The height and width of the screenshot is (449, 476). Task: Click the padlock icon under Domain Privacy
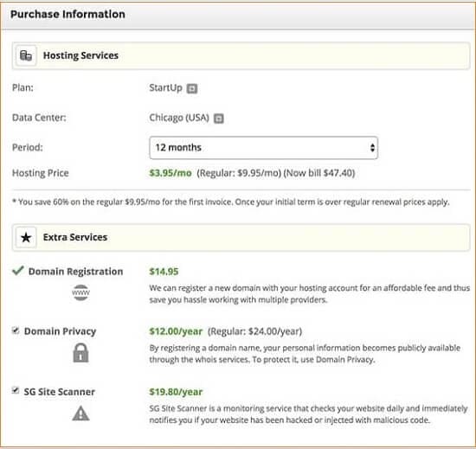pos(80,353)
